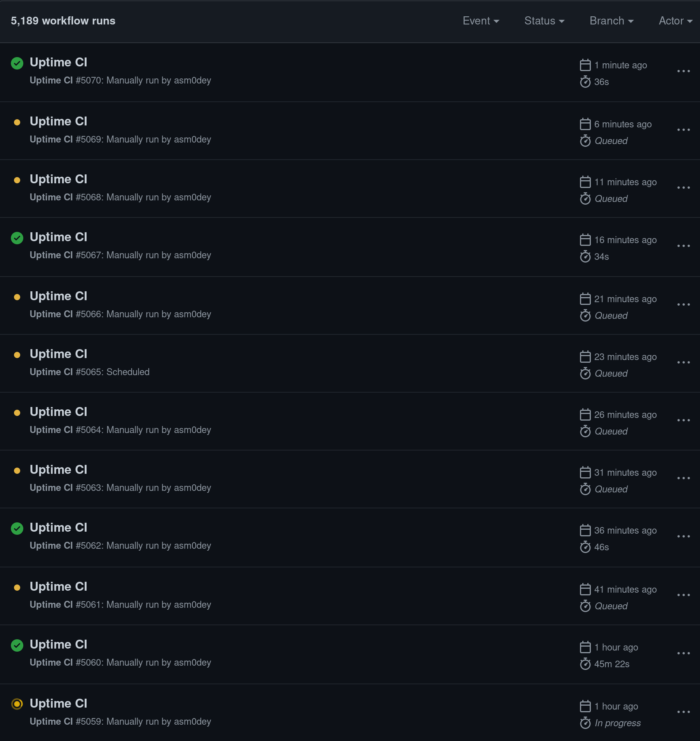Image resolution: width=700 pixels, height=741 pixels.
Task: Open the Status filter dropdown
Action: [544, 21]
